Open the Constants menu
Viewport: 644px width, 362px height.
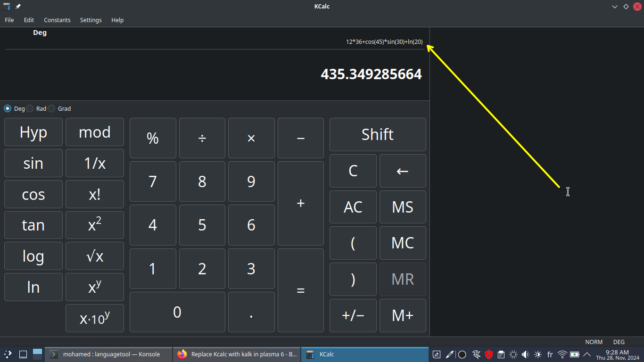click(x=57, y=20)
